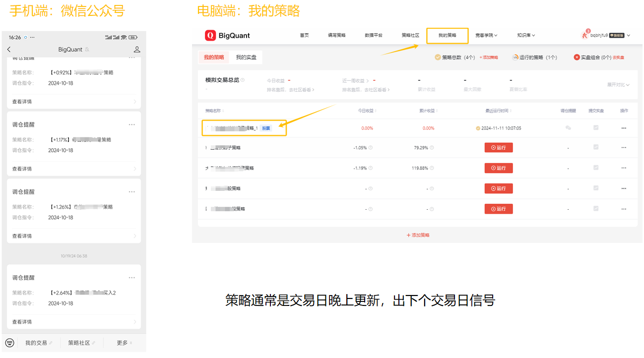Switch to the 我的实盘 tab
The image size is (644, 358).
[246, 58]
